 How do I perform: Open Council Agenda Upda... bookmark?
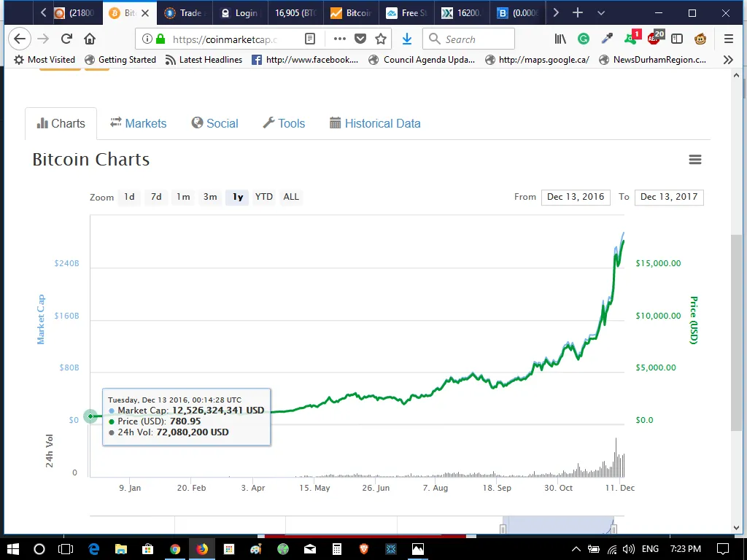click(x=422, y=60)
